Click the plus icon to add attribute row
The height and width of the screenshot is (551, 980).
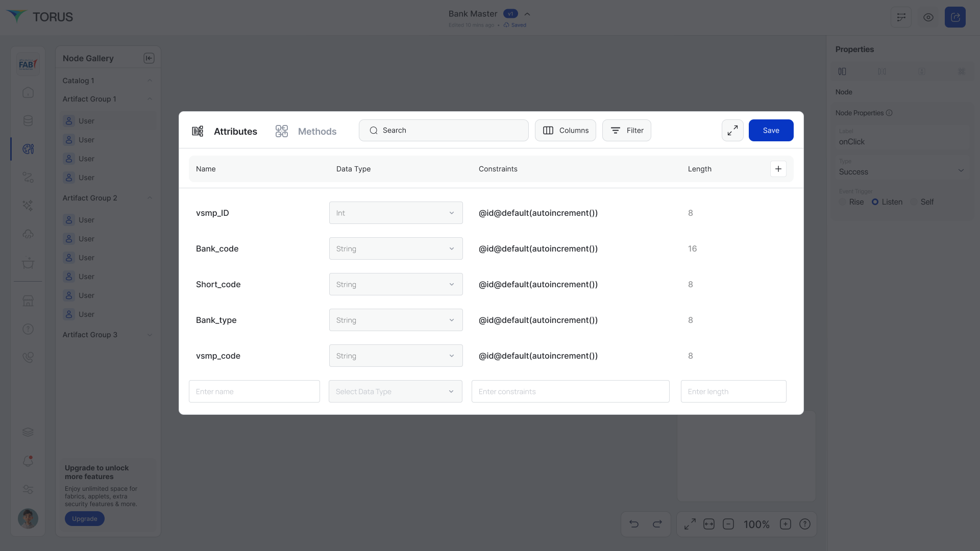pos(778,169)
